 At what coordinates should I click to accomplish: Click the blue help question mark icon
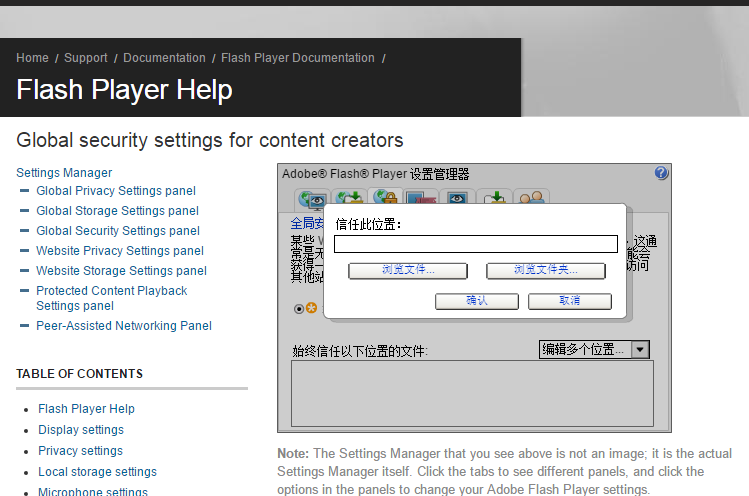661,173
